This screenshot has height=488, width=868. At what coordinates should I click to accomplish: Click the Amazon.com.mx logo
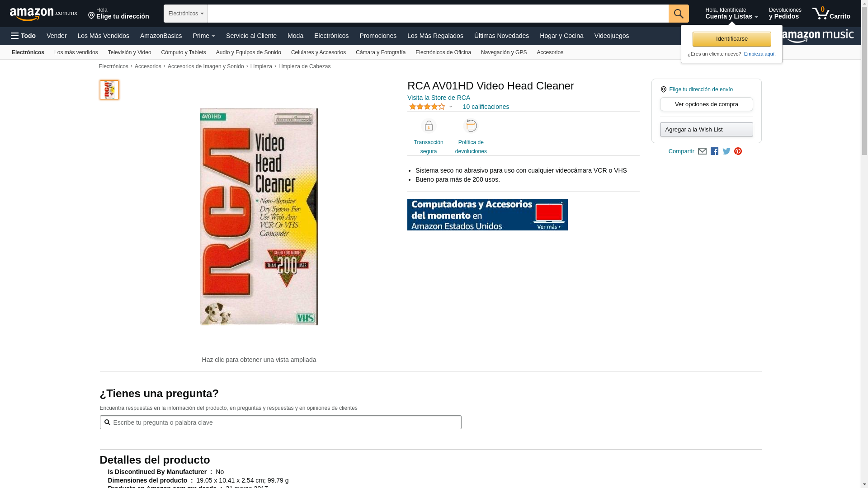click(x=43, y=14)
